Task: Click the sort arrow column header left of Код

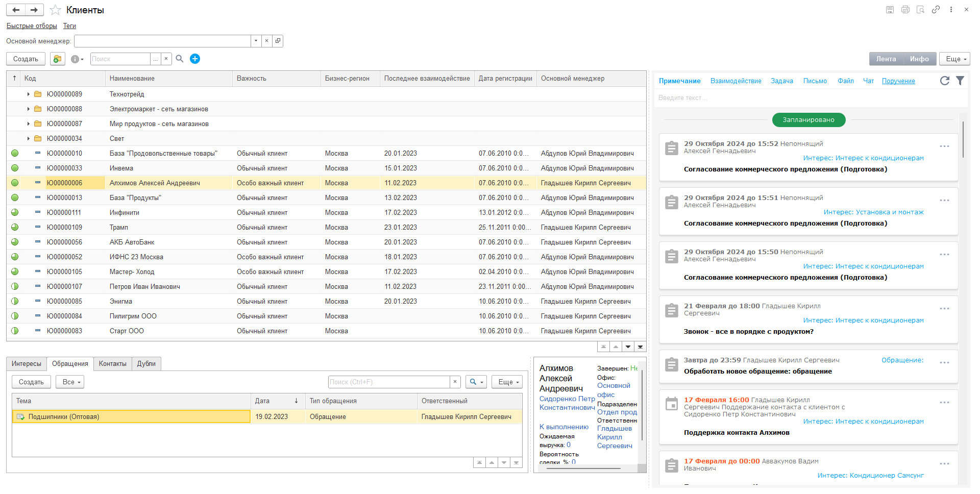Action: pyautogui.click(x=14, y=78)
